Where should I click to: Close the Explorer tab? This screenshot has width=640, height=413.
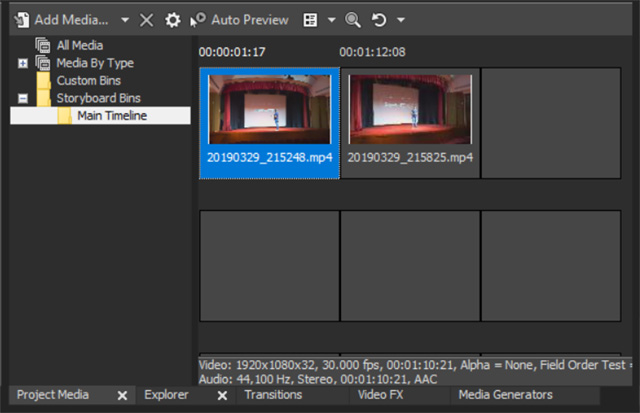(222, 395)
